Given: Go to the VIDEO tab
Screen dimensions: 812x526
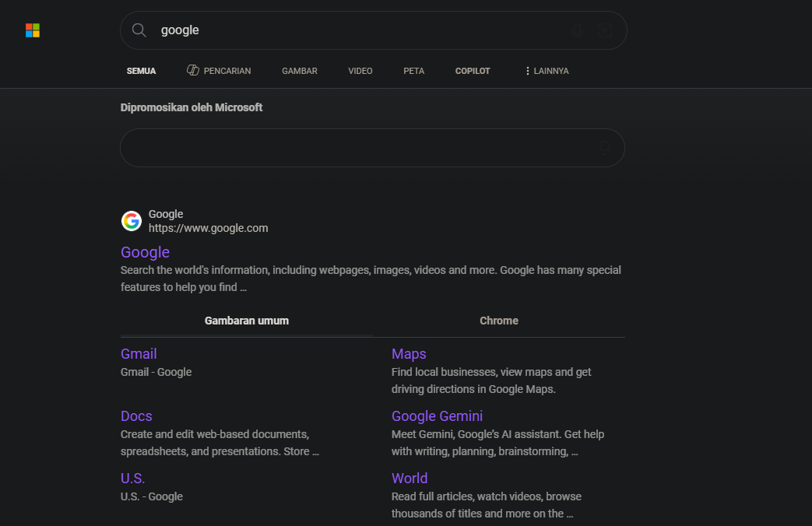Looking at the screenshot, I should (x=360, y=71).
